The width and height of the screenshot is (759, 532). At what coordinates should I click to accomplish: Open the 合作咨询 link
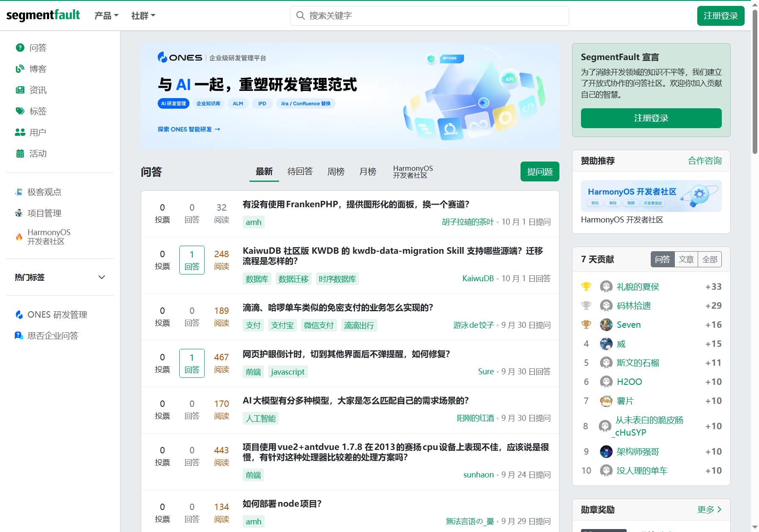coord(705,161)
